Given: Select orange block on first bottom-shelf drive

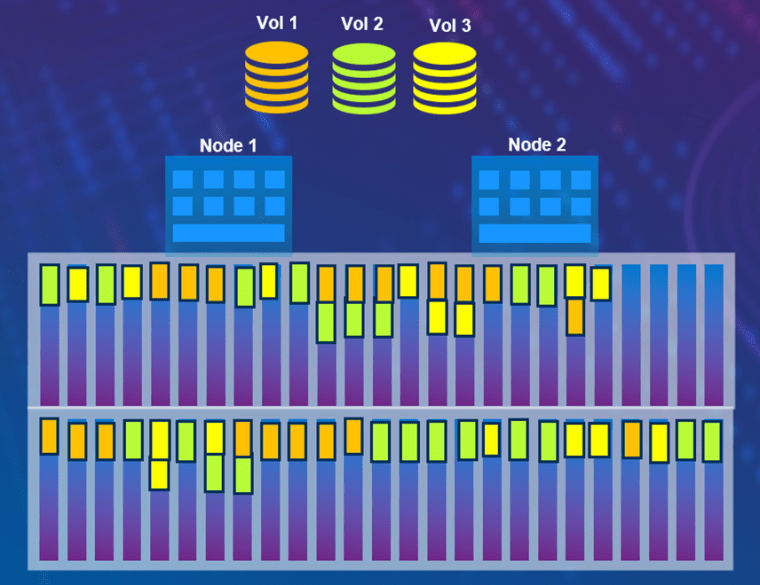Looking at the screenshot, I should pos(49,436).
